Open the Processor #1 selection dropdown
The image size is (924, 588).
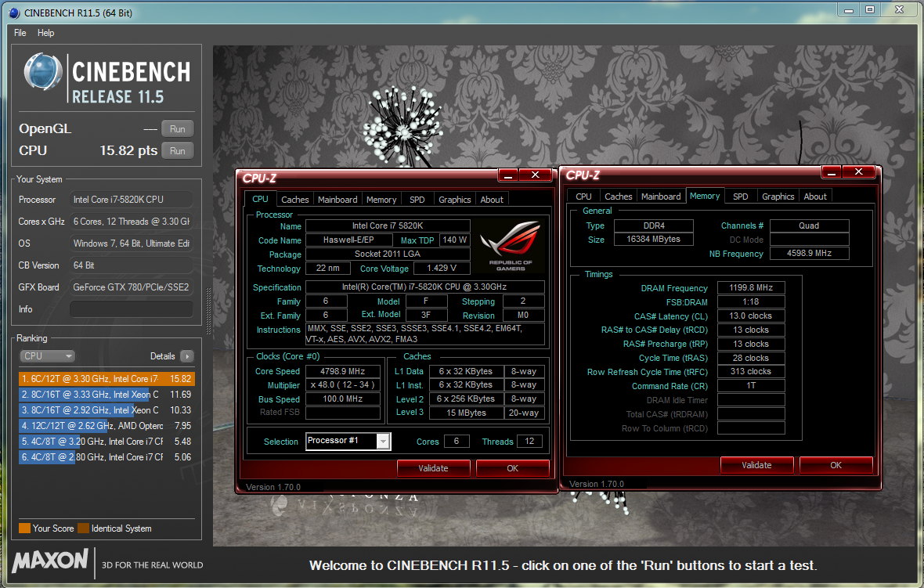pyautogui.click(x=384, y=441)
